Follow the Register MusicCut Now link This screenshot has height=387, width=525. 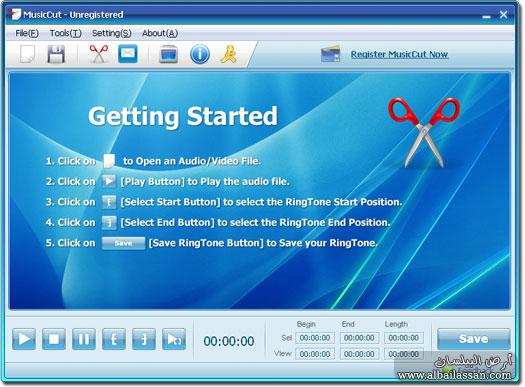[399, 54]
